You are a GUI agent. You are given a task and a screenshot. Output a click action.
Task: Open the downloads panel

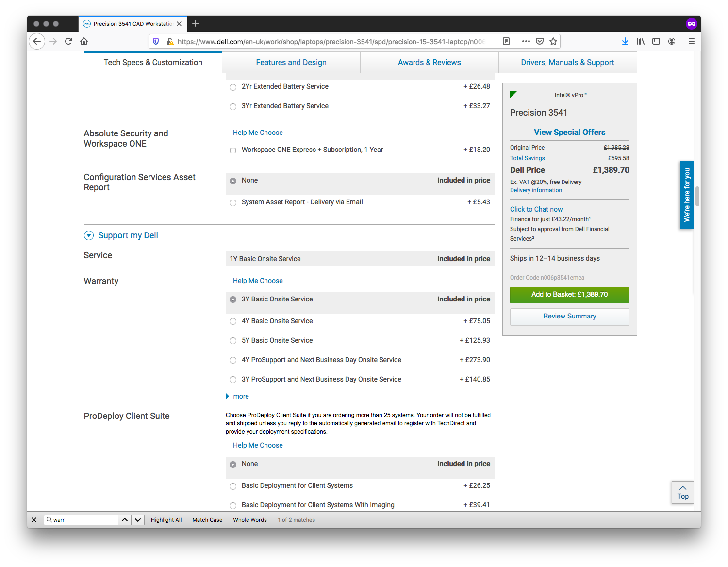(x=625, y=41)
